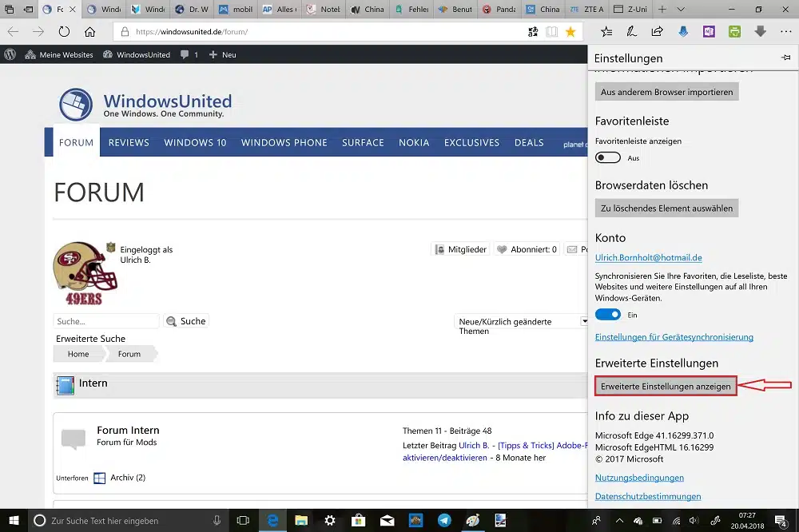The height and width of the screenshot is (532, 799).
Task: Open the favorites hub icon
Action: [606, 32]
